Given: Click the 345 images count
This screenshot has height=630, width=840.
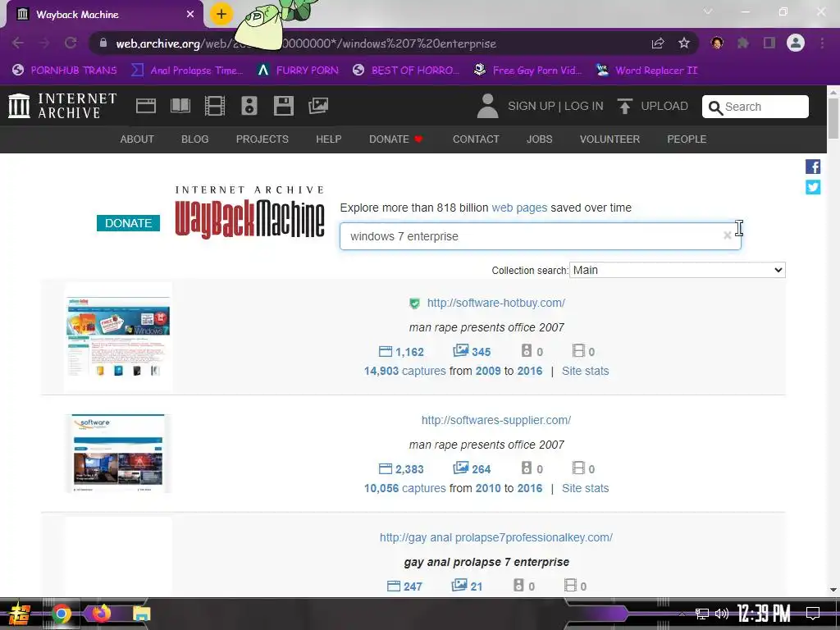Looking at the screenshot, I should tap(472, 351).
